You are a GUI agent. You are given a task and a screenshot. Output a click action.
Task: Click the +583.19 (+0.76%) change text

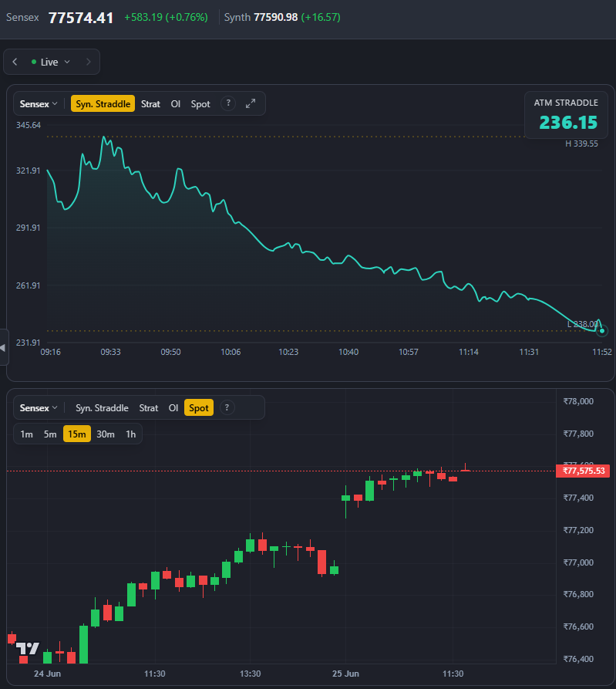click(x=166, y=18)
